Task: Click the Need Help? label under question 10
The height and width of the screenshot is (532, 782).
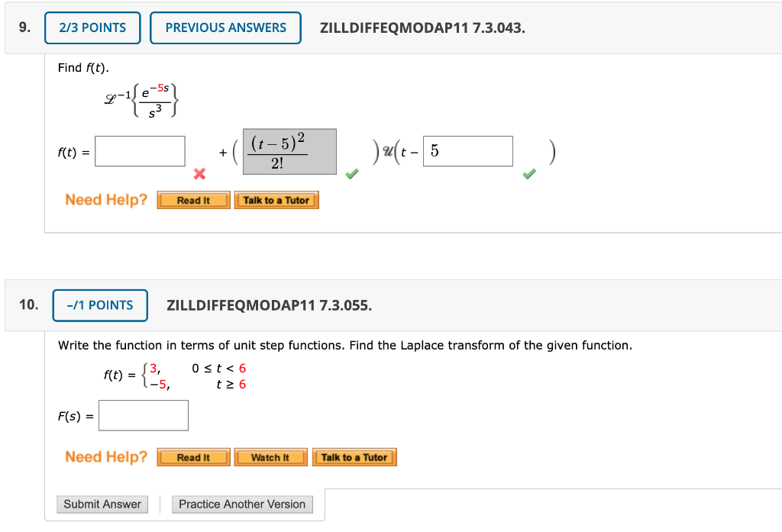Action: point(105,457)
